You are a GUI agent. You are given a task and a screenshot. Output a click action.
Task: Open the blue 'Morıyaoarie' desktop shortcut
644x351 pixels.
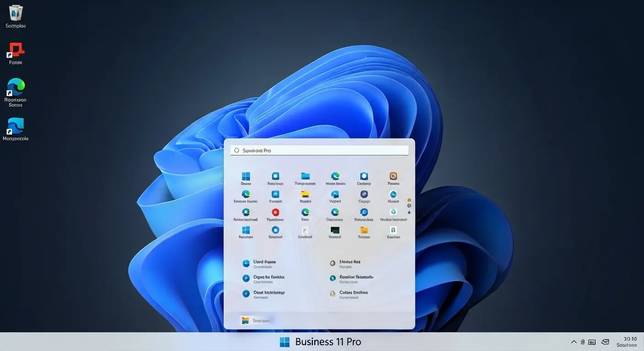click(16, 129)
